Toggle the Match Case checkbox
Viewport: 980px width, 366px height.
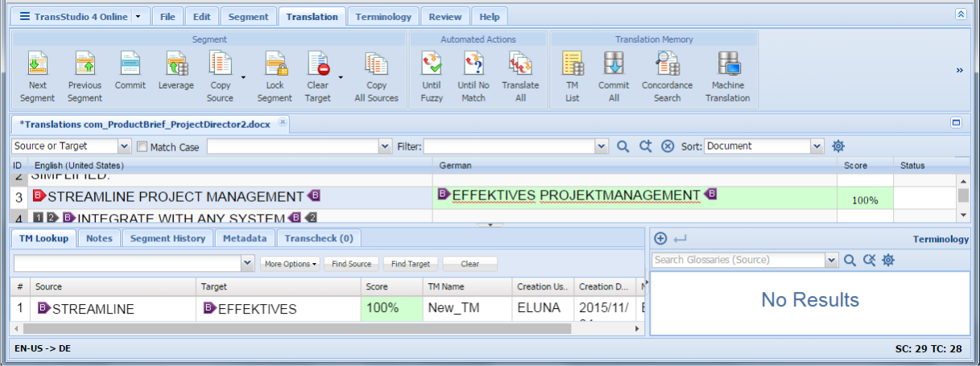[x=143, y=147]
